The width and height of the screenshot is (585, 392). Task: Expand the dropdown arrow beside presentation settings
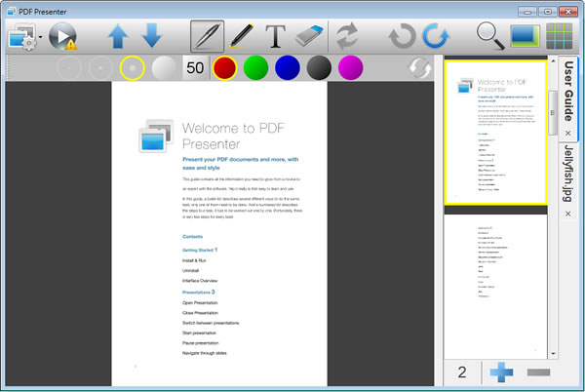40,36
